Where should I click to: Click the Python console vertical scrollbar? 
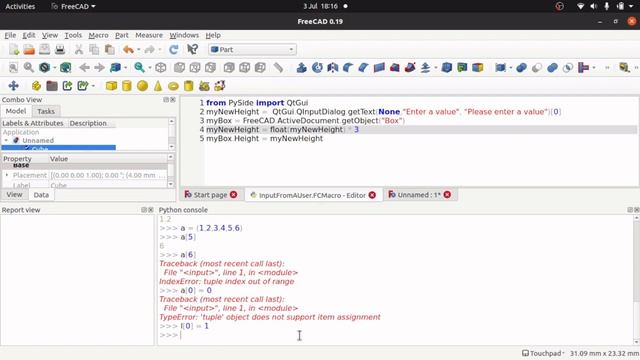[x=636, y=280]
